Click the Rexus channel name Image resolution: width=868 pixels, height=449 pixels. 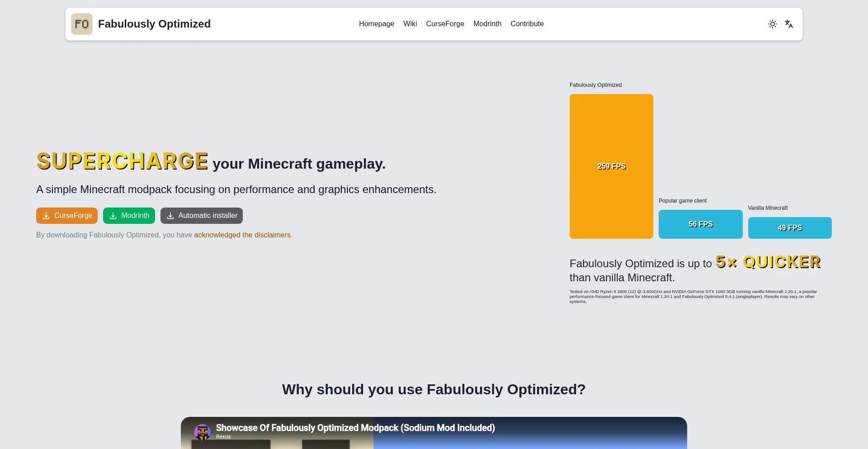pyautogui.click(x=223, y=437)
